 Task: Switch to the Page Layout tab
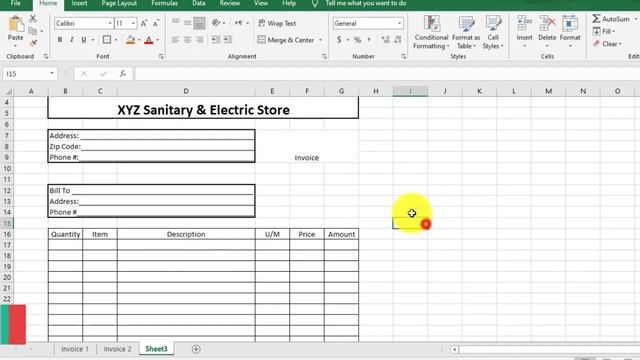pos(119,3)
